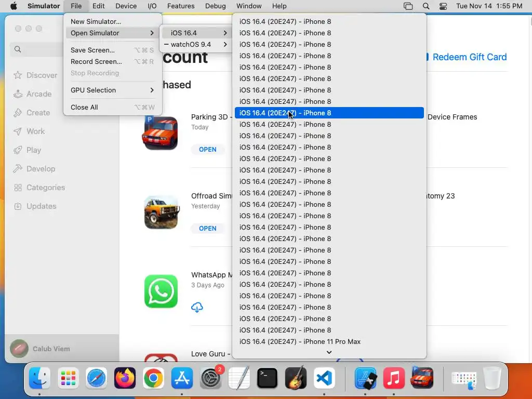Expand the Open Simulator submenu
This screenshot has width=532, height=399.
tap(113, 33)
